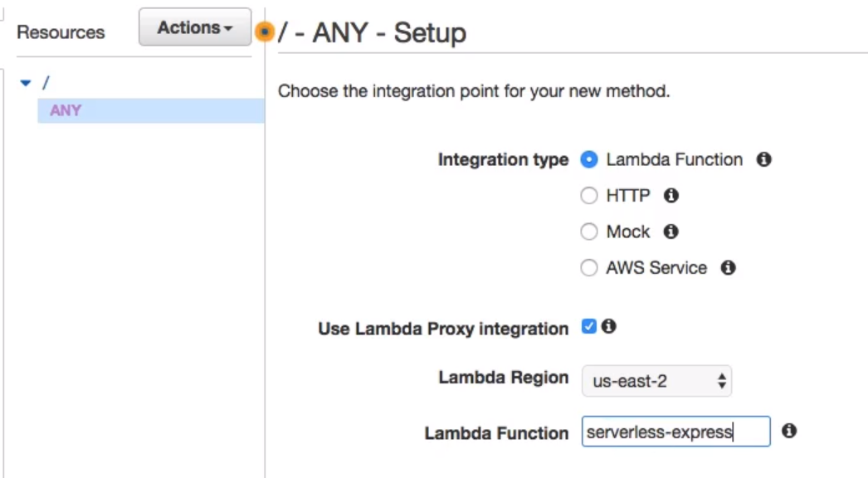
Task: Click info icon next to Lambda Proxy checkbox
Action: [x=609, y=326]
